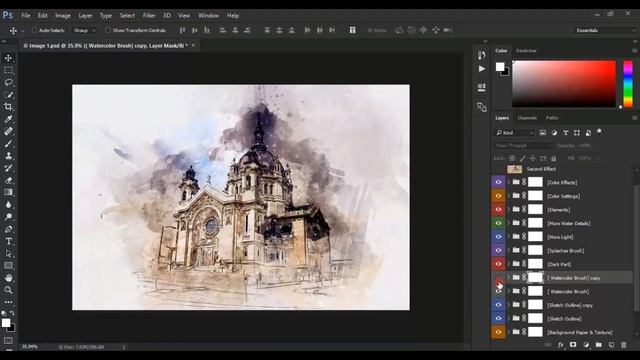This screenshot has width=640, height=360.
Task: Pick a color in the red color field
Action: coord(564,84)
